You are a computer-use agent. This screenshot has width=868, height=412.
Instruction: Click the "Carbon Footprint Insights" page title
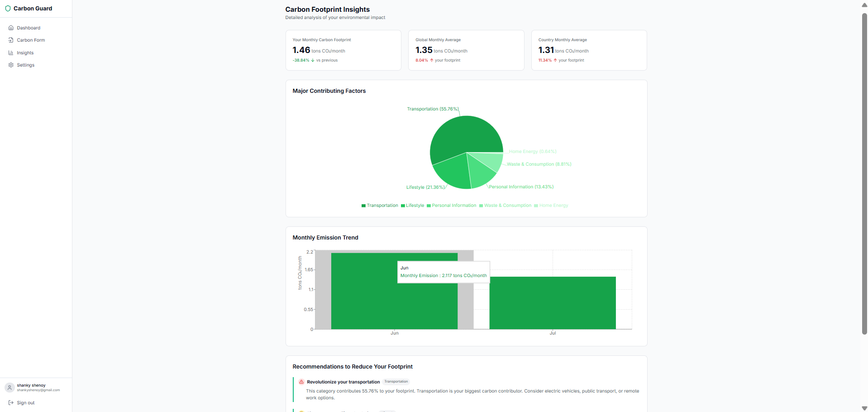(x=328, y=10)
